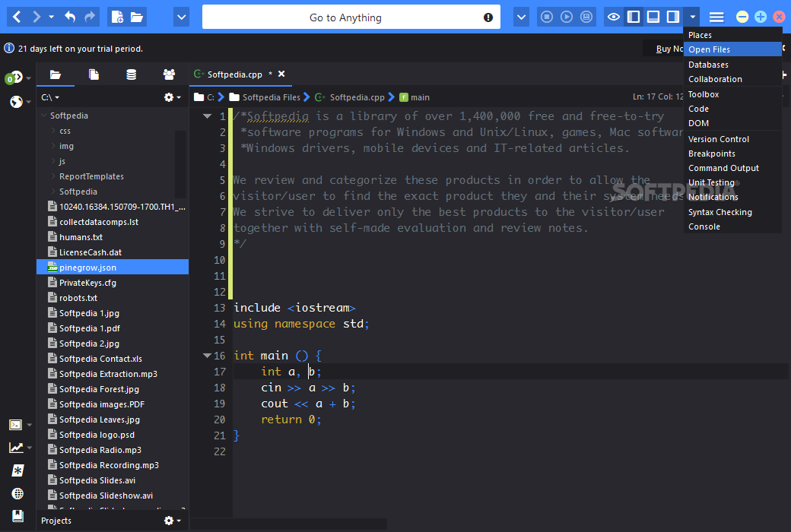Toggle the left pane visibility
Image resolution: width=791 pixels, height=532 pixels.
coord(634,17)
